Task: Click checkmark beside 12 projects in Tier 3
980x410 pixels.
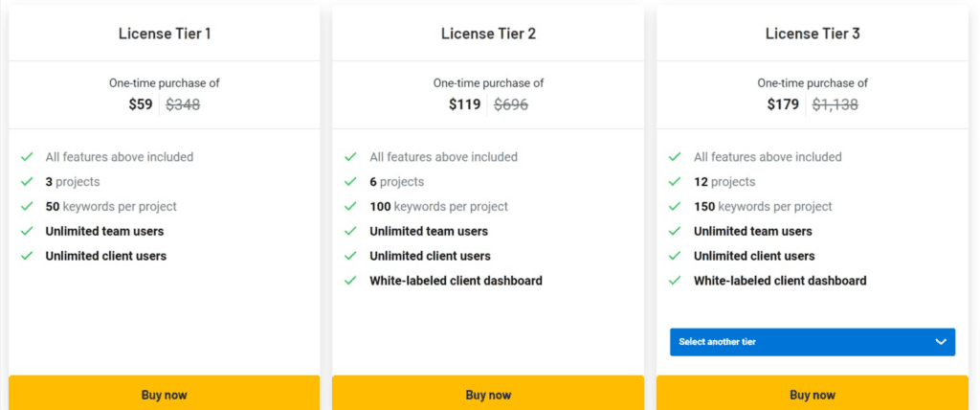Action: coord(675,181)
